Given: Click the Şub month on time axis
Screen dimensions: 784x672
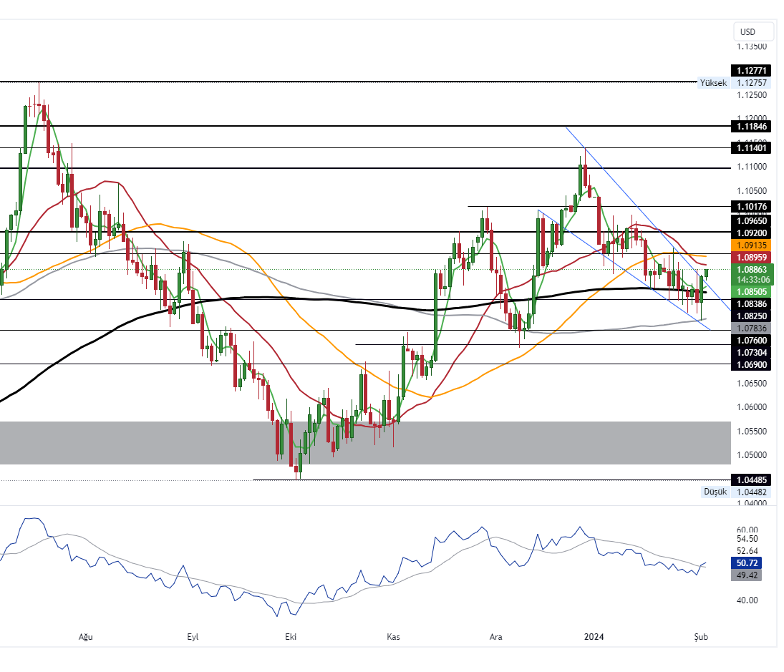Looking at the screenshot, I should (x=701, y=636).
